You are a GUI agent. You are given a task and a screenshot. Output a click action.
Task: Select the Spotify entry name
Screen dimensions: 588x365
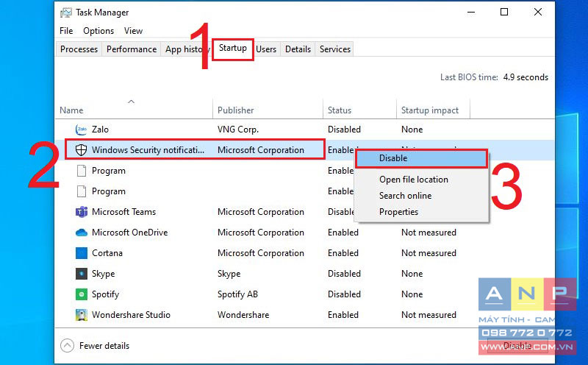105,294
